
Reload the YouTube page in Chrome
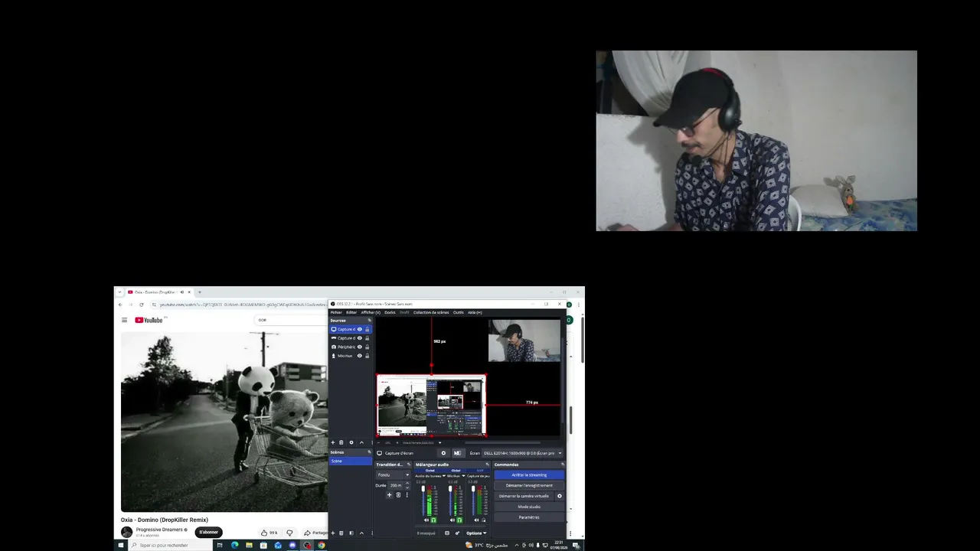[141, 305]
